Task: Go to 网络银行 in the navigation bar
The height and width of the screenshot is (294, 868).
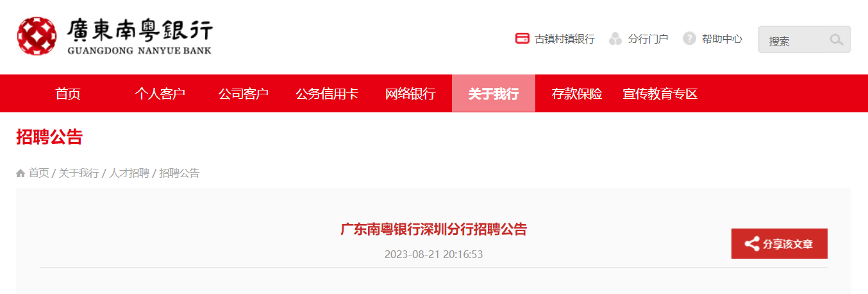Action: point(410,94)
